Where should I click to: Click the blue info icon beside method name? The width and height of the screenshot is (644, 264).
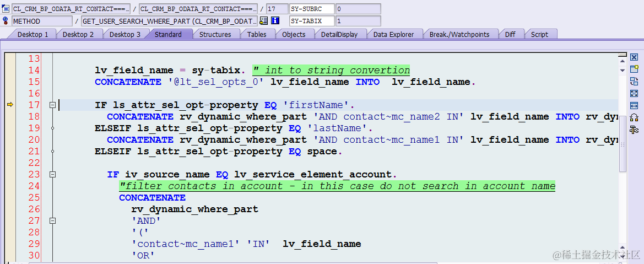coord(275,21)
